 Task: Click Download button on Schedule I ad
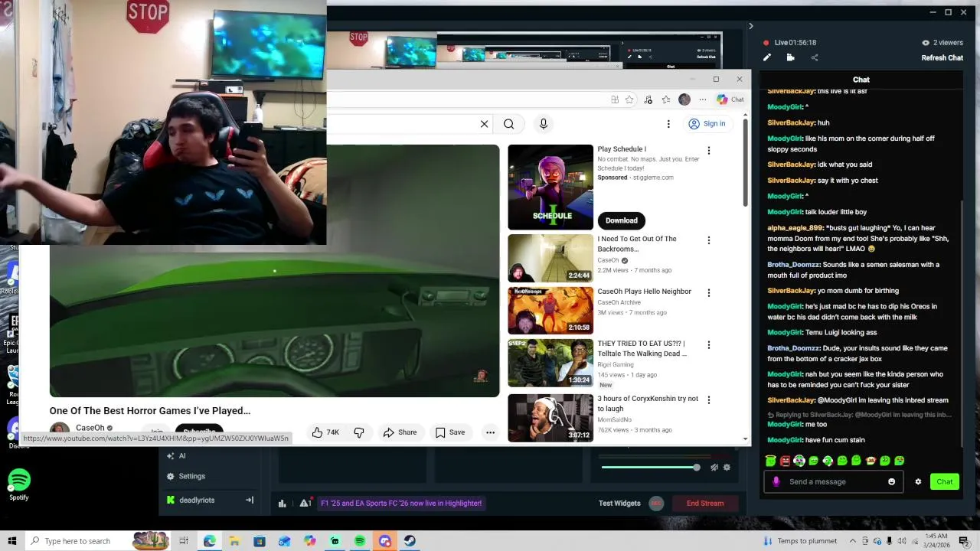pyautogui.click(x=621, y=220)
